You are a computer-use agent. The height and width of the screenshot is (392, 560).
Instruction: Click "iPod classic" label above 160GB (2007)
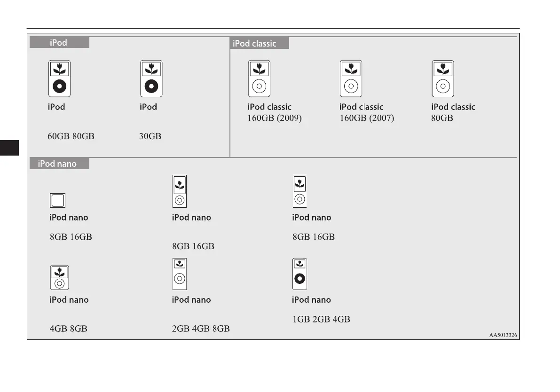361,107
